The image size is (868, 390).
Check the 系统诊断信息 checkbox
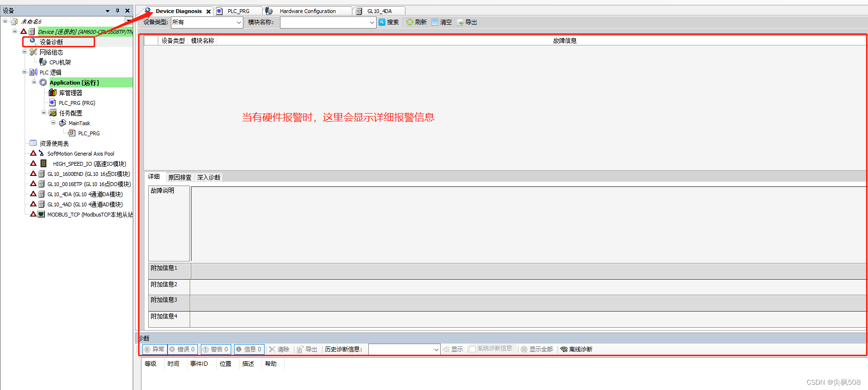(x=472, y=349)
